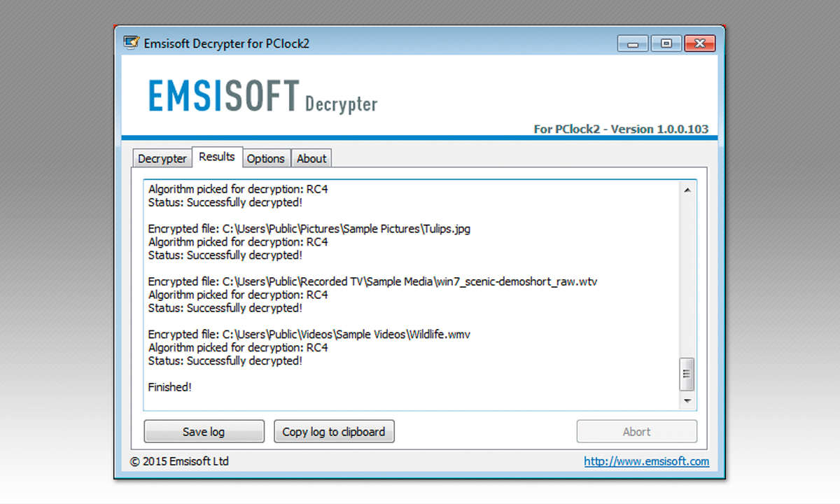Viewport: 840px width, 504px height.
Task: Switch to the Decrypter tab
Action: click(162, 159)
